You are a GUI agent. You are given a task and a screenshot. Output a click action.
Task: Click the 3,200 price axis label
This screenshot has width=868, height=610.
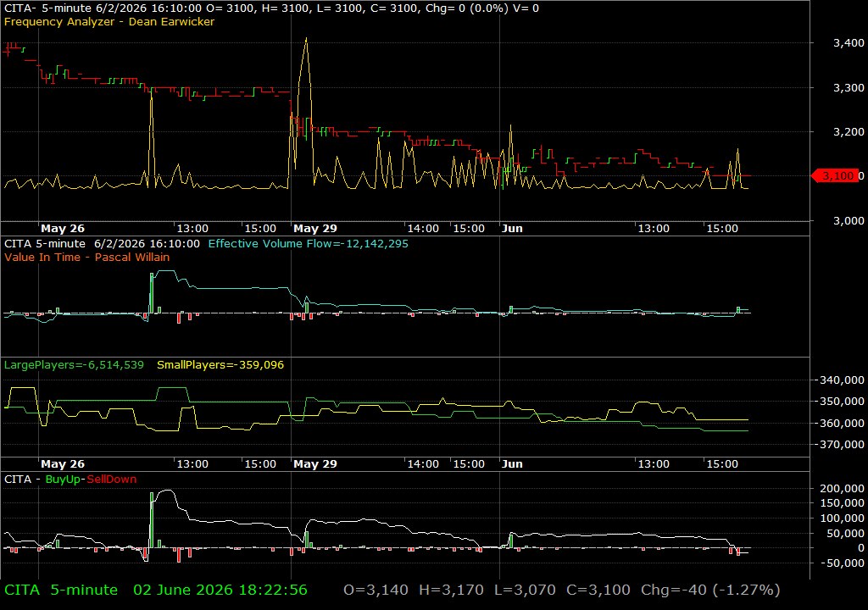pos(849,131)
